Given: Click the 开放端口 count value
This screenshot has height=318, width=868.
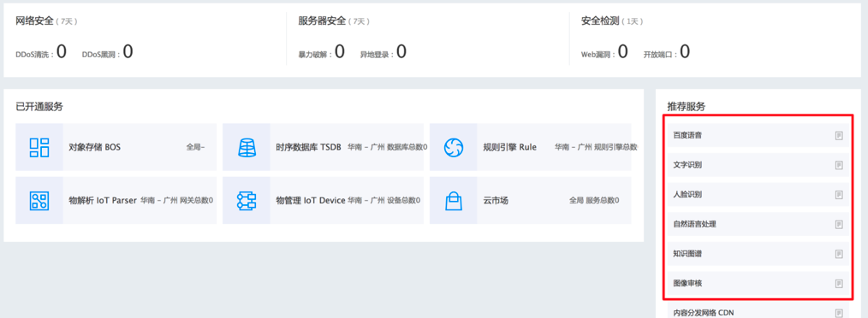Looking at the screenshot, I should pyautogui.click(x=685, y=52).
